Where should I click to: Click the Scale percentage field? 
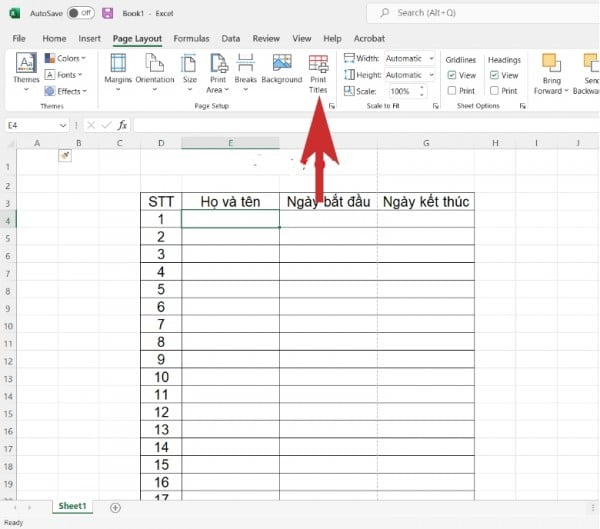(x=403, y=91)
